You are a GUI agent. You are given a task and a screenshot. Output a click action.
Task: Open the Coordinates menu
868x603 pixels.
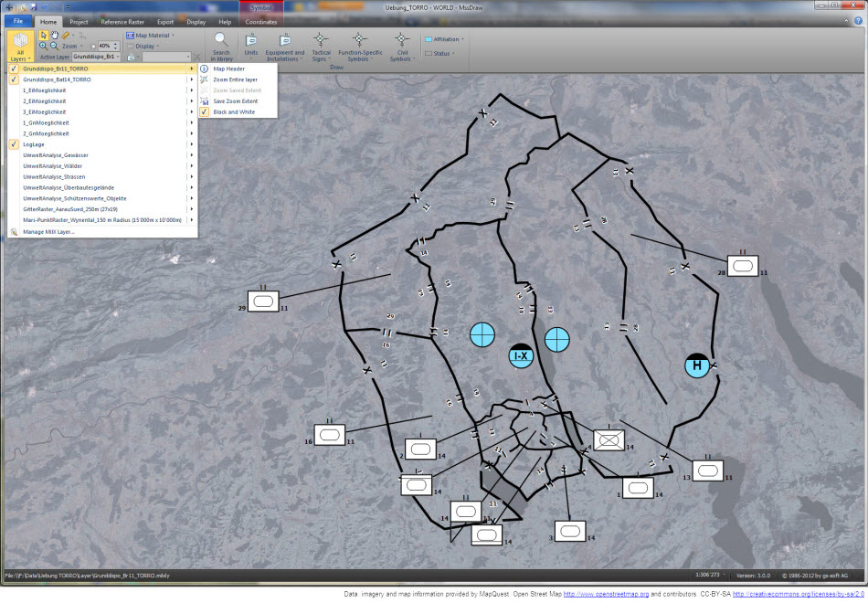(260, 22)
